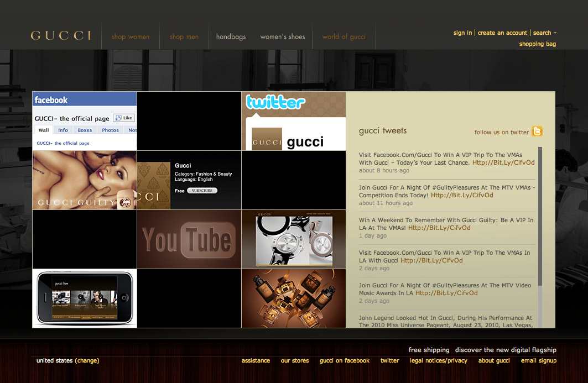Open the our stores footer link
This screenshot has width=588, height=383.
pos(295,360)
